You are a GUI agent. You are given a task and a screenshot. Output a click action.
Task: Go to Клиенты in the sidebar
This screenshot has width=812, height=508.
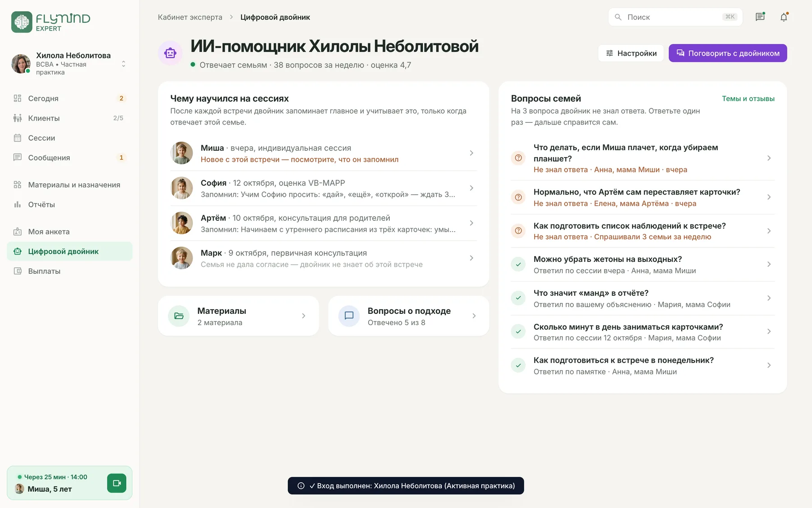point(69,118)
